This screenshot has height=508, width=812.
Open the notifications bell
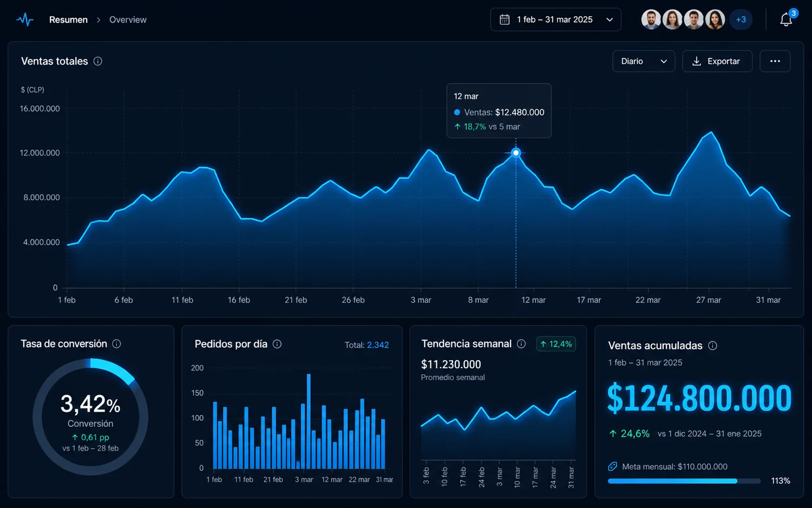pos(786,20)
